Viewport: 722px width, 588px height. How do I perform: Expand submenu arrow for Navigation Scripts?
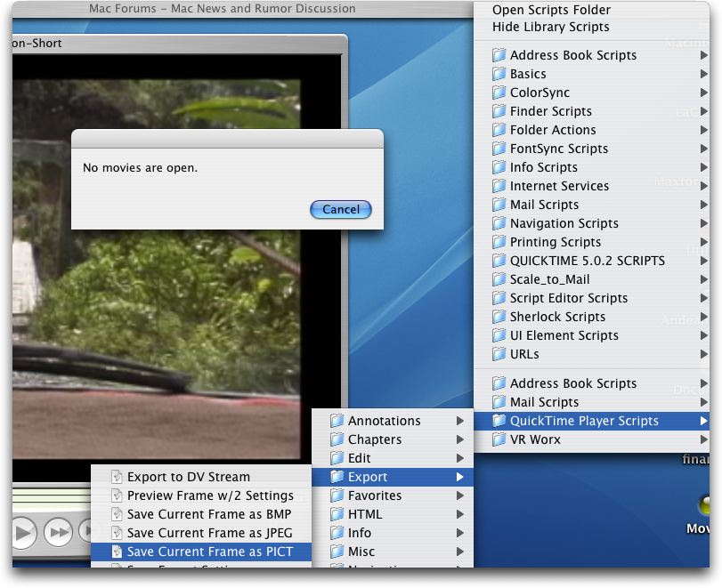click(x=703, y=223)
